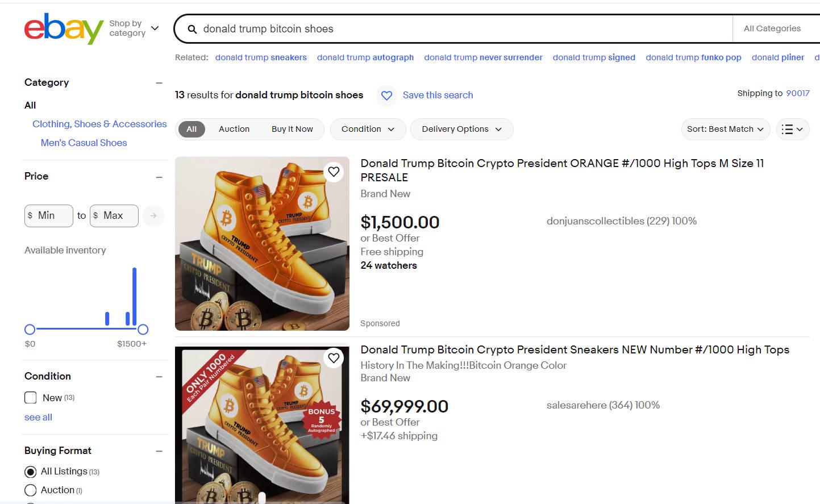820x504 pixels.
Task: Submit price range arrow button
Action: click(x=153, y=216)
